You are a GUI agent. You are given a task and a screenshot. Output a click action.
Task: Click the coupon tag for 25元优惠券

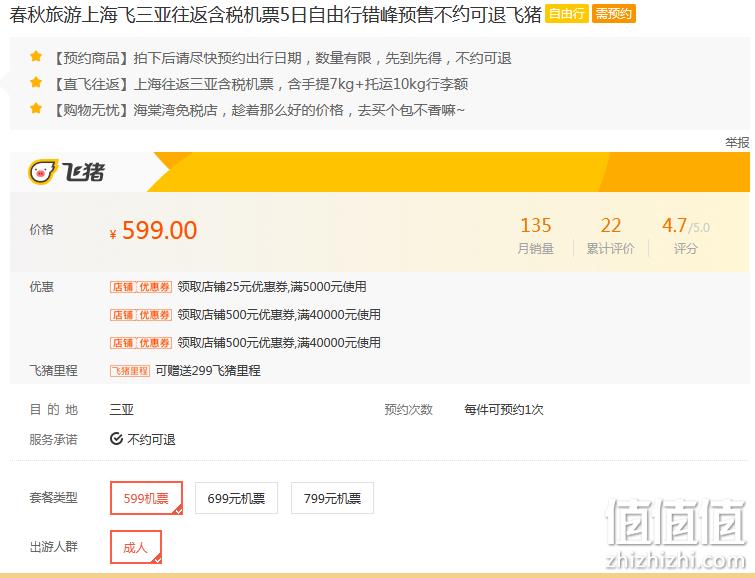(141, 287)
